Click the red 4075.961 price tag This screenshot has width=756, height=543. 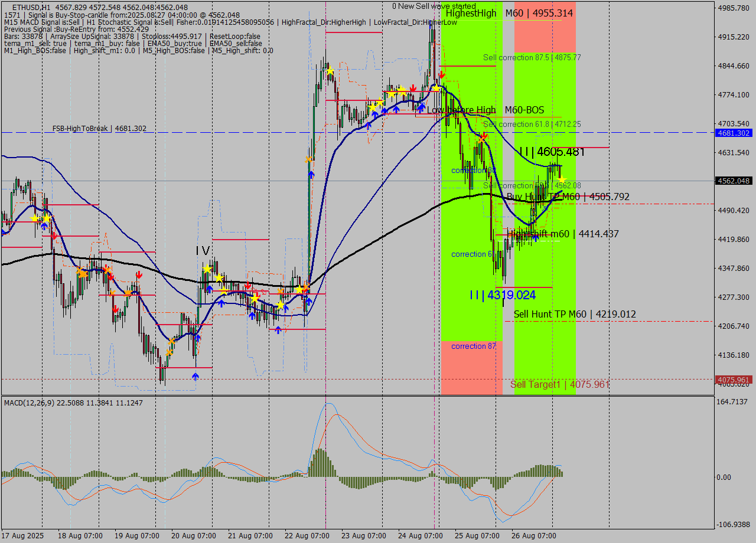point(734,380)
